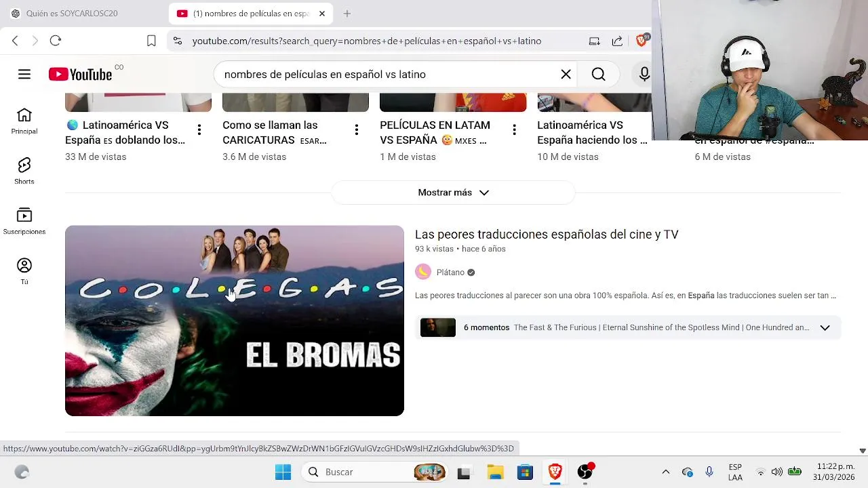Image resolution: width=868 pixels, height=488 pixels.
Task: Open the Plátano channel avatar
Action: 423,272
